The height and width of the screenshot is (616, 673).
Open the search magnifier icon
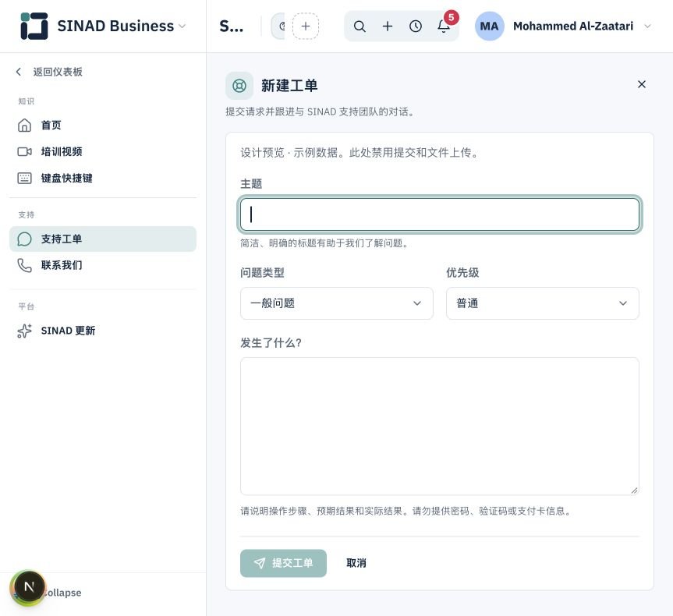coord(360,27)
